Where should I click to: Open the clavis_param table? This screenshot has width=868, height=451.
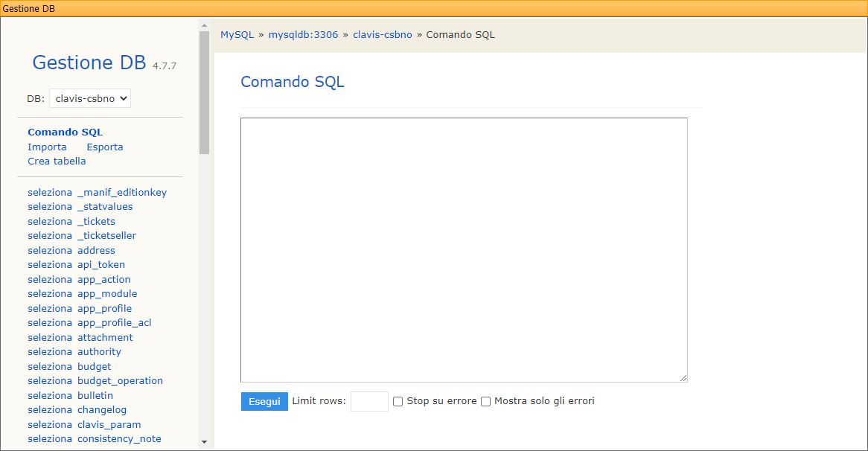[x=109, y=424]
